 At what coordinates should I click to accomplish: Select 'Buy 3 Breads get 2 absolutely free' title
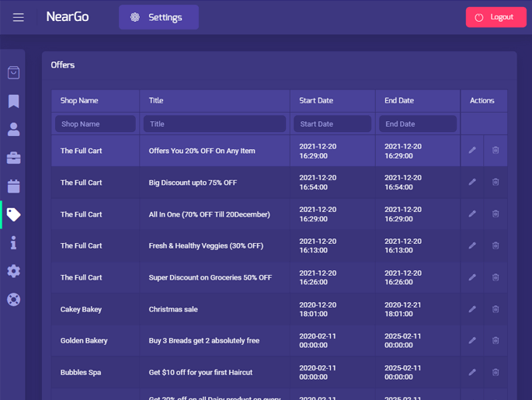point(204,341)
